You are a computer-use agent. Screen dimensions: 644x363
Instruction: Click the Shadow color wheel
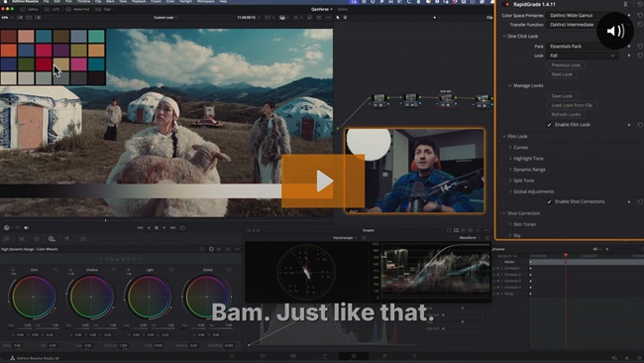click(x=91, y=297)
